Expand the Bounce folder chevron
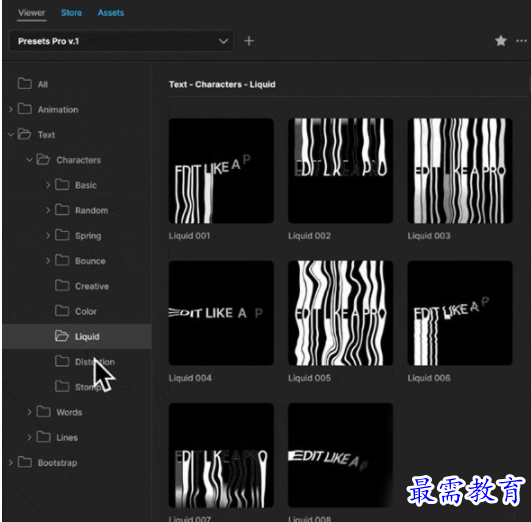 coord(48,261)
